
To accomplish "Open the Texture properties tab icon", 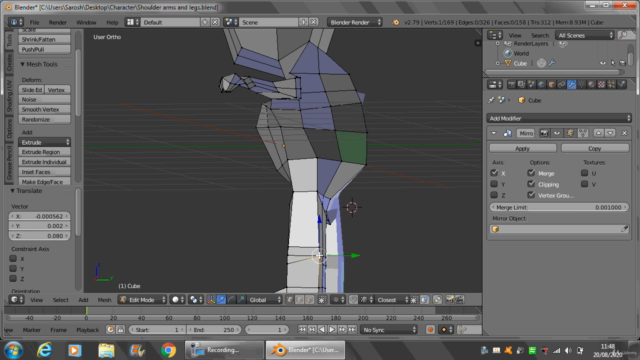I will (602, 85).
